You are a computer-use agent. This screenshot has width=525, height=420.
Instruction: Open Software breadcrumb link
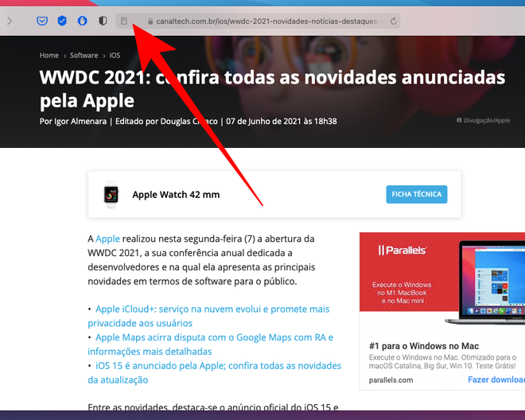click(x=84, y=55)
